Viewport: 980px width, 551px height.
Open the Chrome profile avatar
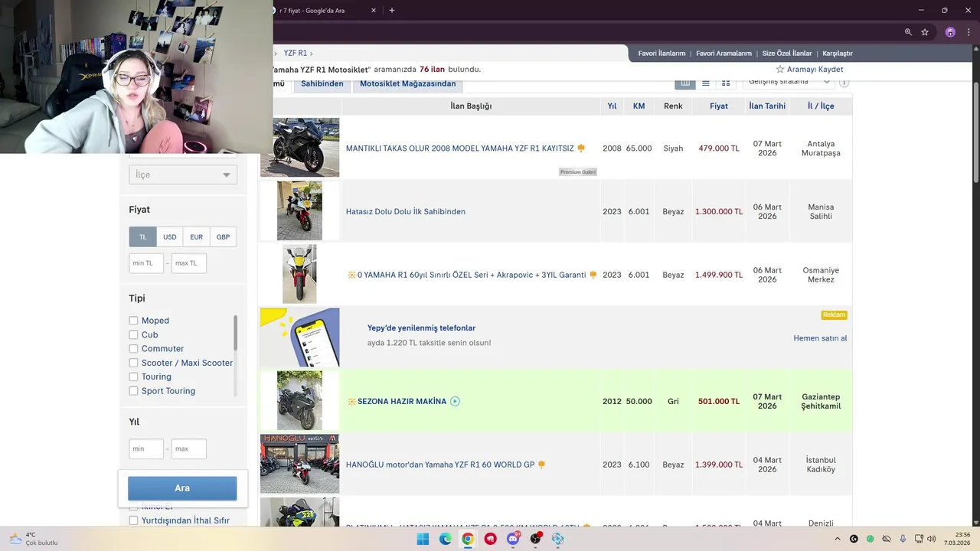(950, 32)
